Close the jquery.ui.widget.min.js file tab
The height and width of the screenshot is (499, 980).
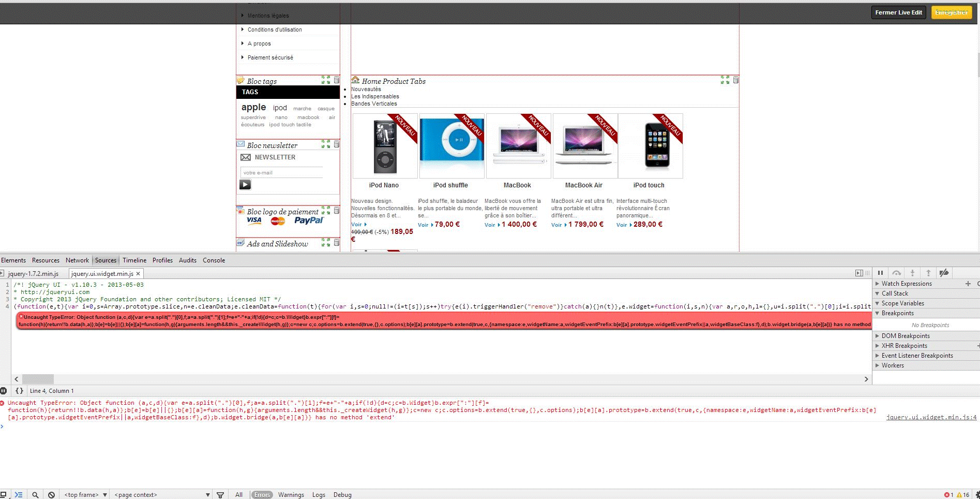coord(138,273)
